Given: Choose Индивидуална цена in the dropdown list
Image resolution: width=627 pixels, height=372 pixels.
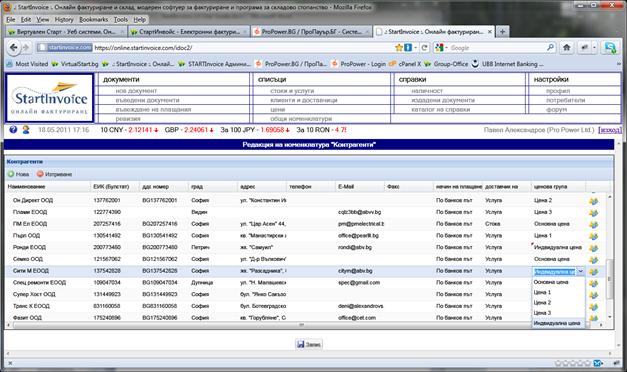Looking at the screenshot, I should (557, 323).
